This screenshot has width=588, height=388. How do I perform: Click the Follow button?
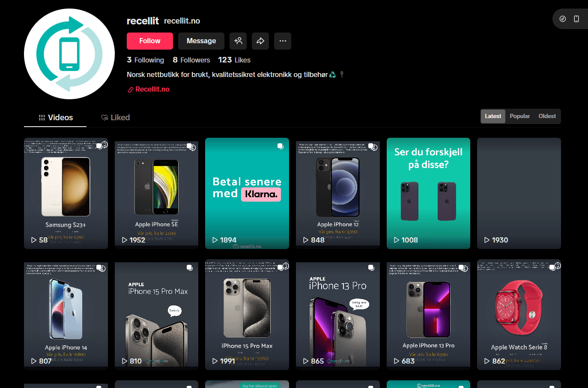click(150, 41)
